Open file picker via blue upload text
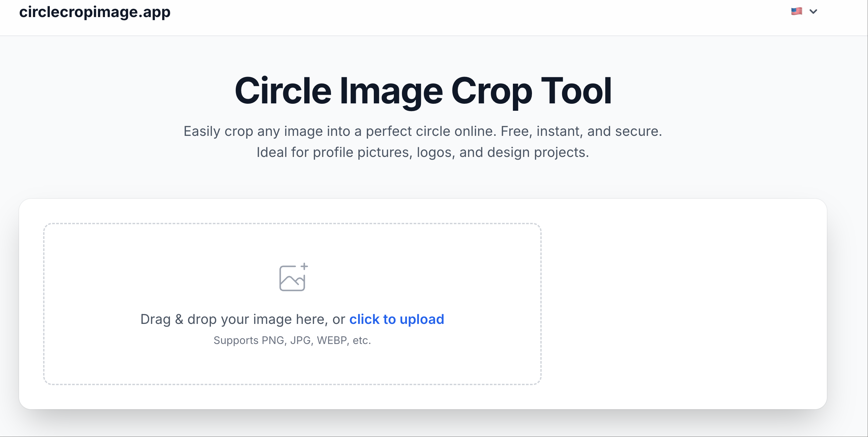Viewport: 868px width, 437px height. [397, 319]
